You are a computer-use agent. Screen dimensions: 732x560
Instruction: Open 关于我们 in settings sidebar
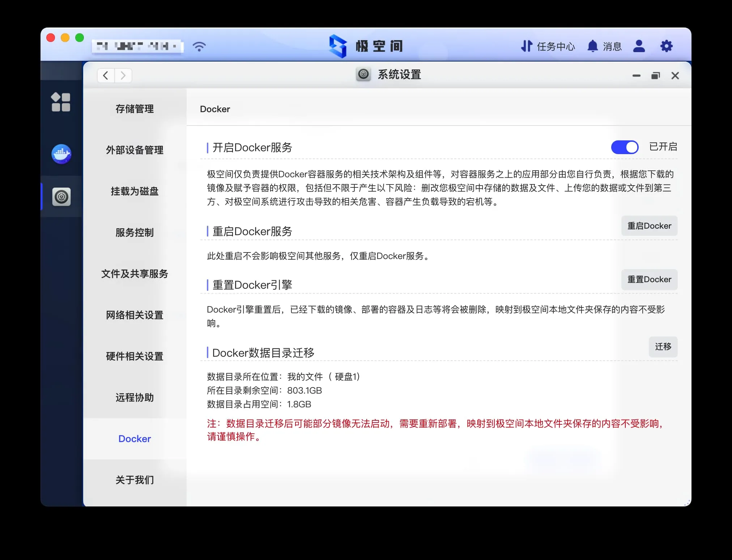coord(135,480)
